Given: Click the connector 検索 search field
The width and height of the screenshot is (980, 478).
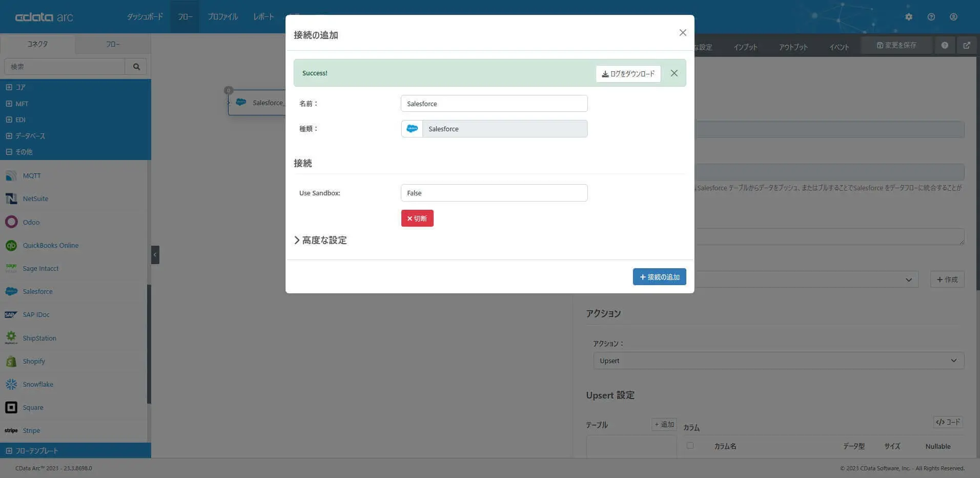Looking at the screenshot, I should click(65, 67).
